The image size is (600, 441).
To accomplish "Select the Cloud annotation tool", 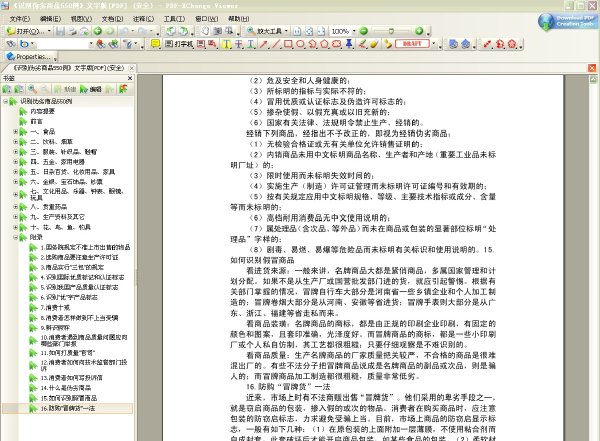I will 337,44.
